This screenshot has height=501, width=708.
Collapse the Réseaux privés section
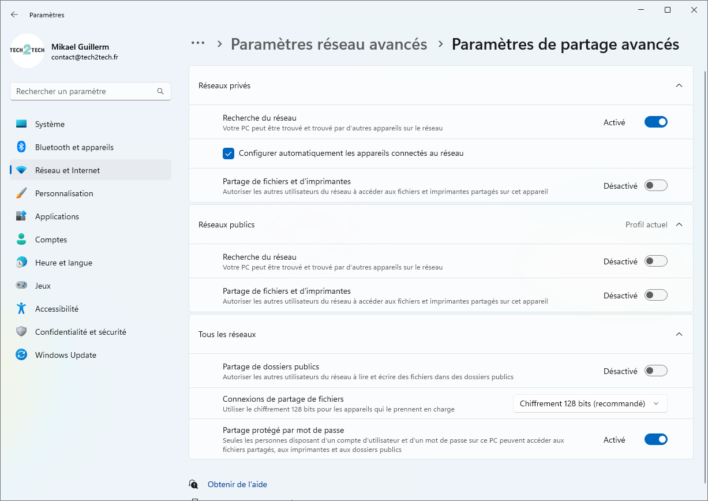679,86
